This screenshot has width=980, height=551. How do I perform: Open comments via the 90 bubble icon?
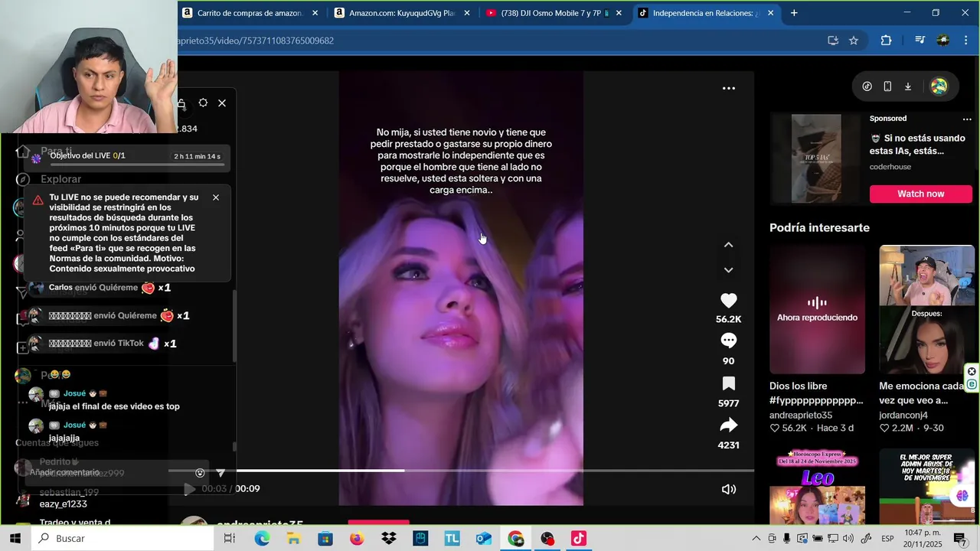pyautogui.click(x=728, y=341)
